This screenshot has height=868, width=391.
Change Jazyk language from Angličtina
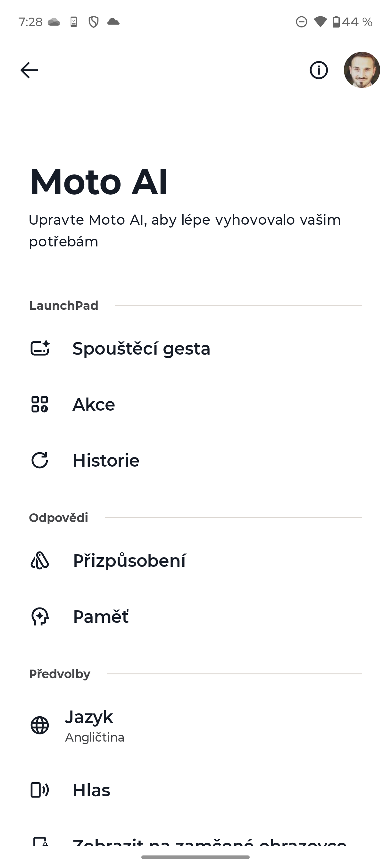pyautogui.click(x=95, y=725)
